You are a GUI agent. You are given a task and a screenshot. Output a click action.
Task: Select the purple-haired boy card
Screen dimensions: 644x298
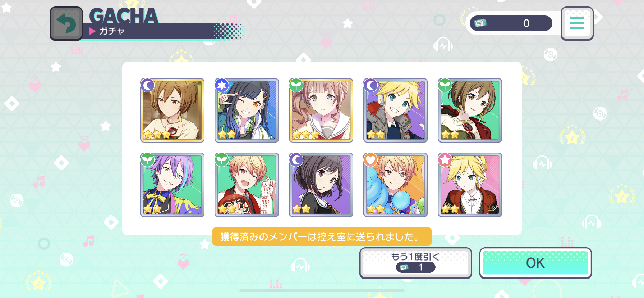172,185
